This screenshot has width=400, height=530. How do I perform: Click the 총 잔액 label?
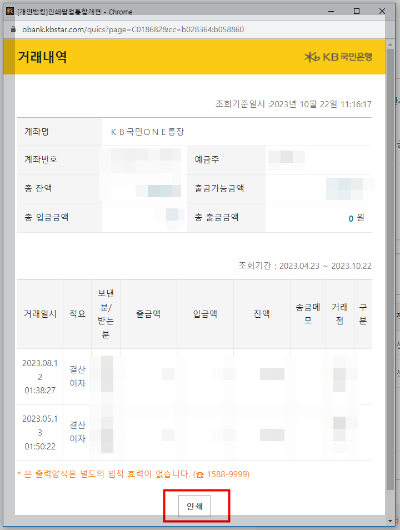38,188
